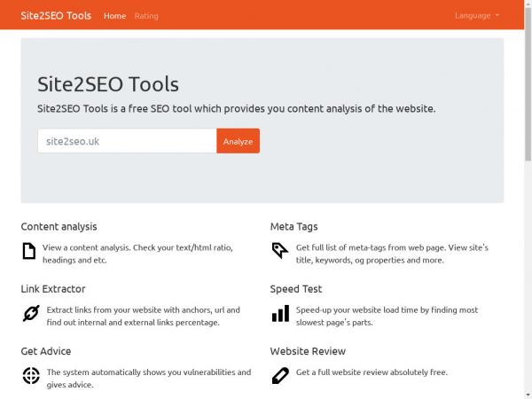Click the Get Advice crosshair icon
The height and width of the screenshot is (399, 532).
tap(31, 376)
